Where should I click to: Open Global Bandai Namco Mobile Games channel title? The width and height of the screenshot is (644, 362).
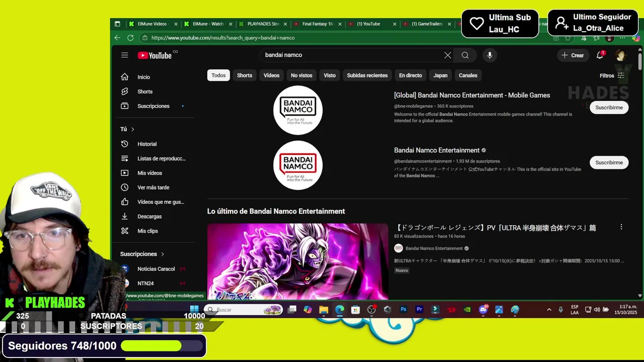[472, 95]
